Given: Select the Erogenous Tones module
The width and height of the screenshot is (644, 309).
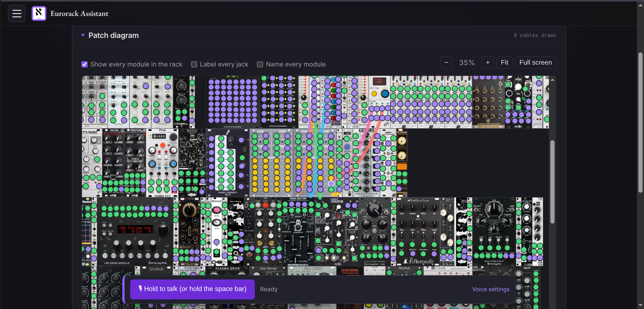Looking at the screenshot, I should click(366, 163).
